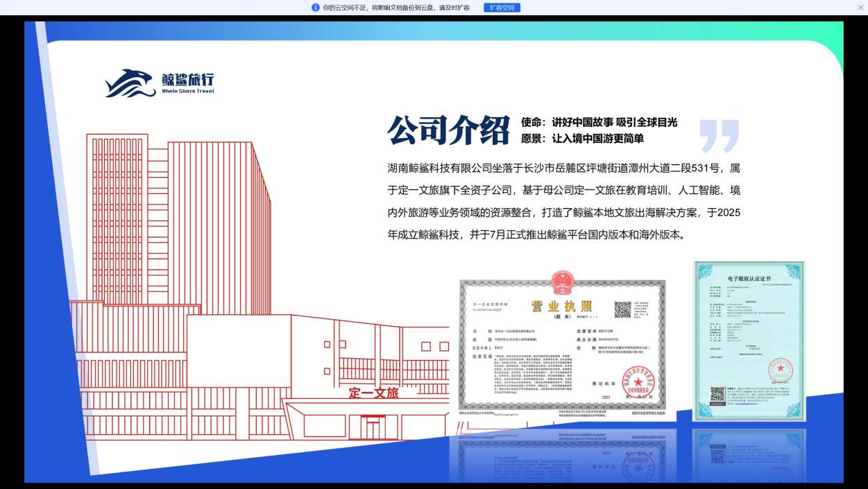The height and width of the screenshot is (489, 868).
Task: Click the Whale Shark Travel logo
Action: click(x=160, y=83)
